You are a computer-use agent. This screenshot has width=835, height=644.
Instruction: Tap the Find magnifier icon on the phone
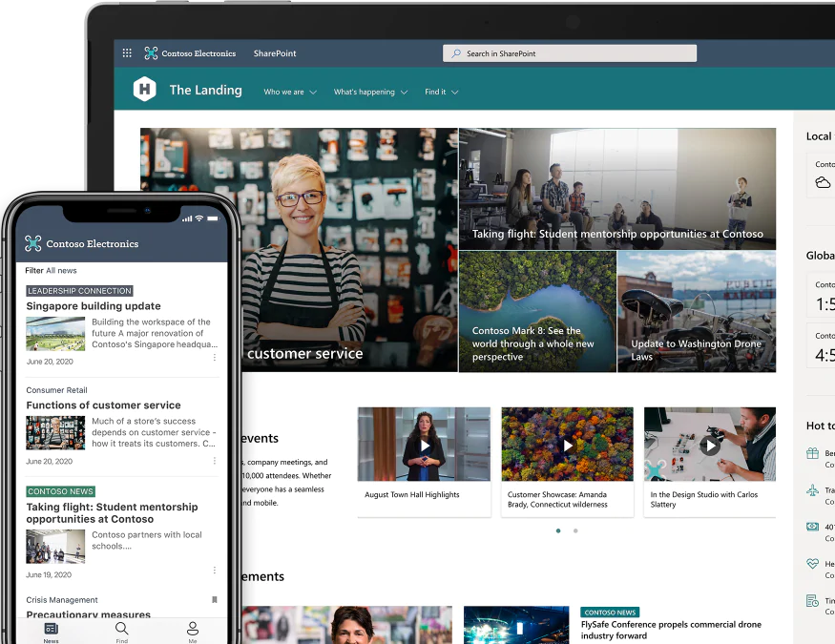click(121, 630)
